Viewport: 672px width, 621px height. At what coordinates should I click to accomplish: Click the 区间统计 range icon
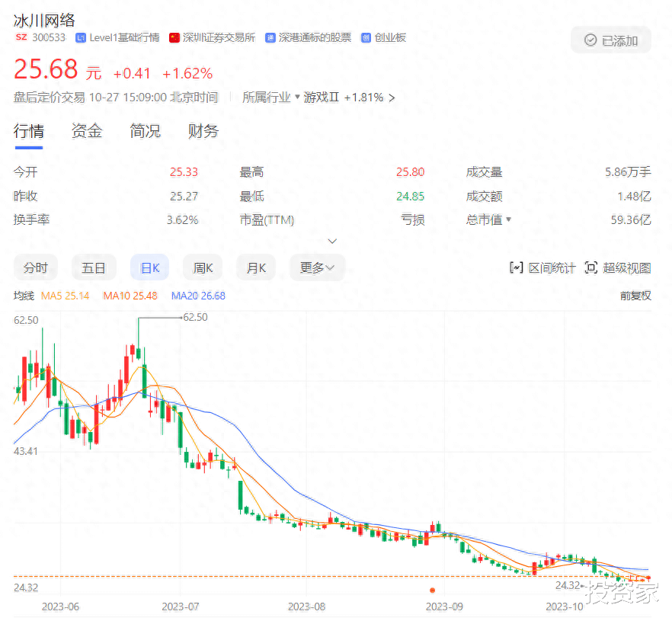[x=517, y=268]
